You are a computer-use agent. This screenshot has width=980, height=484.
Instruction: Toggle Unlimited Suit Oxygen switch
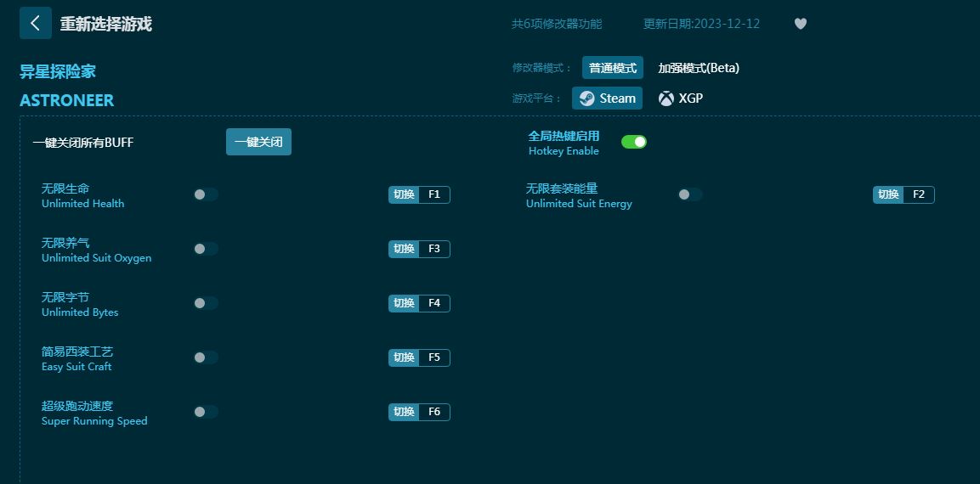coord(206,249)
